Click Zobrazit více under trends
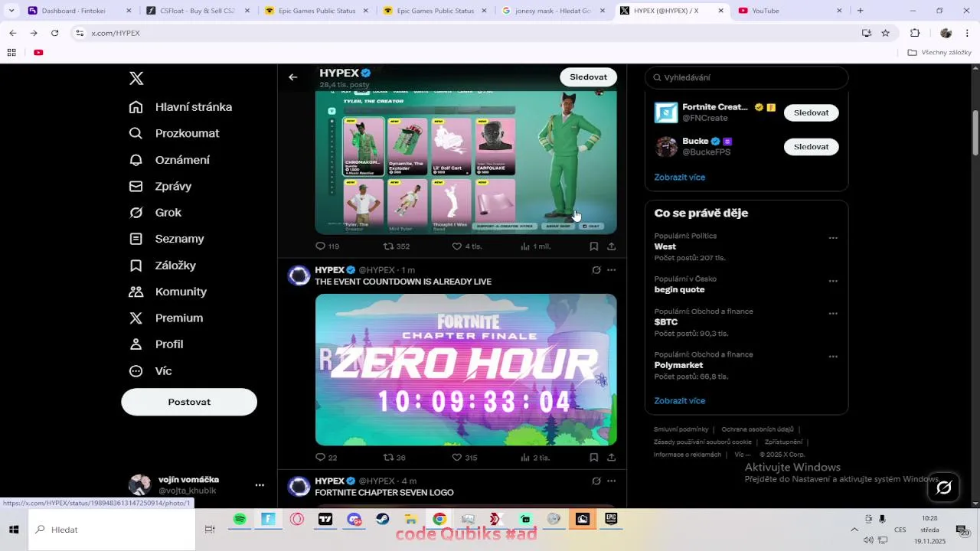 click(680, 400)
